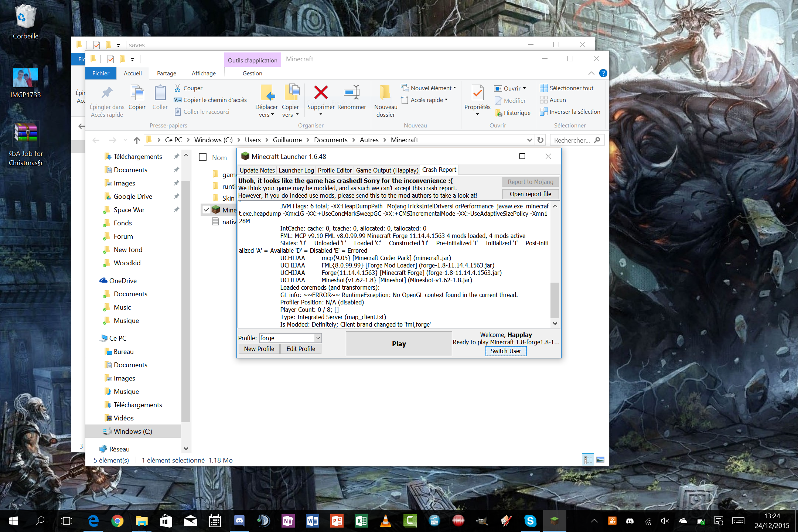Click Copier le chemin d'accès
The image size is (798, 532).
coord(210,100)
